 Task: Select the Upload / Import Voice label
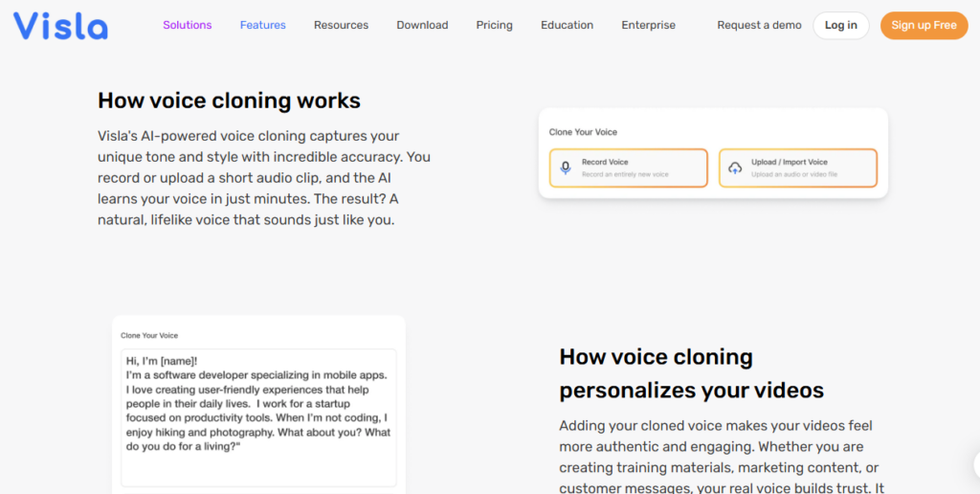pos(789,162)
